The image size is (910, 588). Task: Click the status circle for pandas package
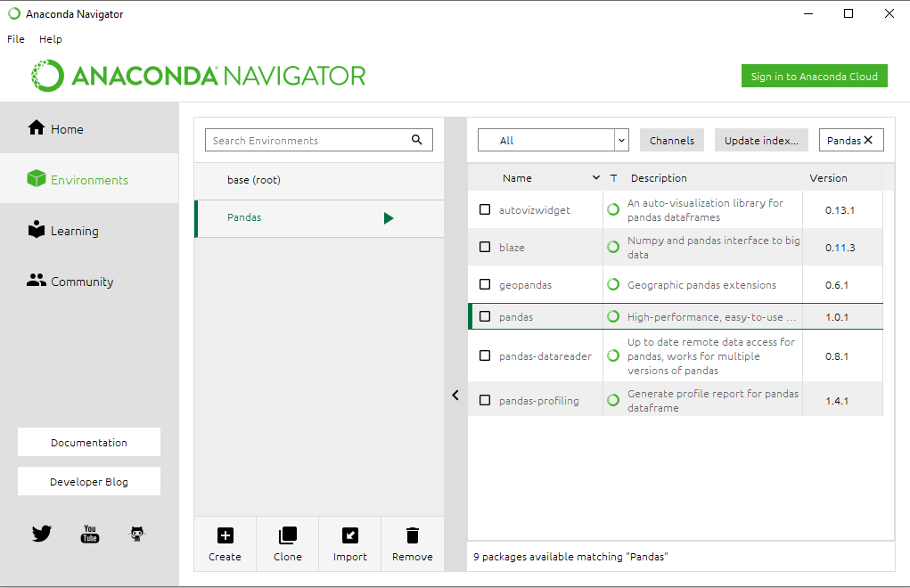(x=613, y=316)
